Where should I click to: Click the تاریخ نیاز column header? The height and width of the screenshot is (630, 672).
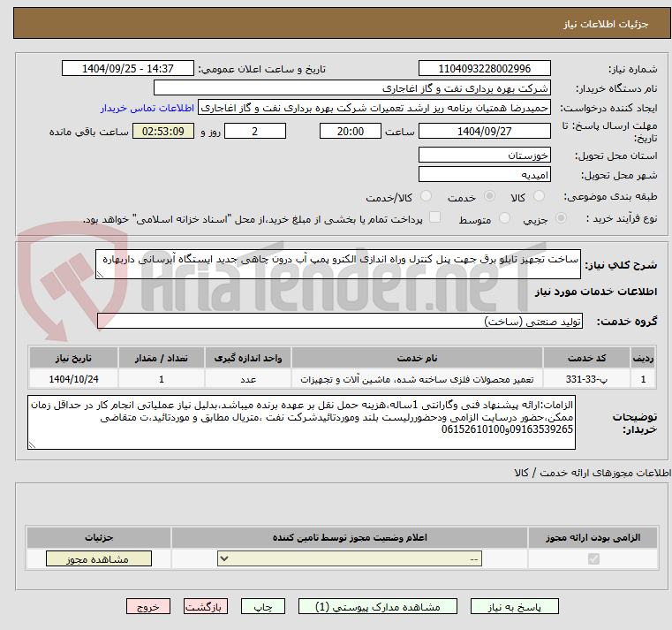(x=73, y=358)
